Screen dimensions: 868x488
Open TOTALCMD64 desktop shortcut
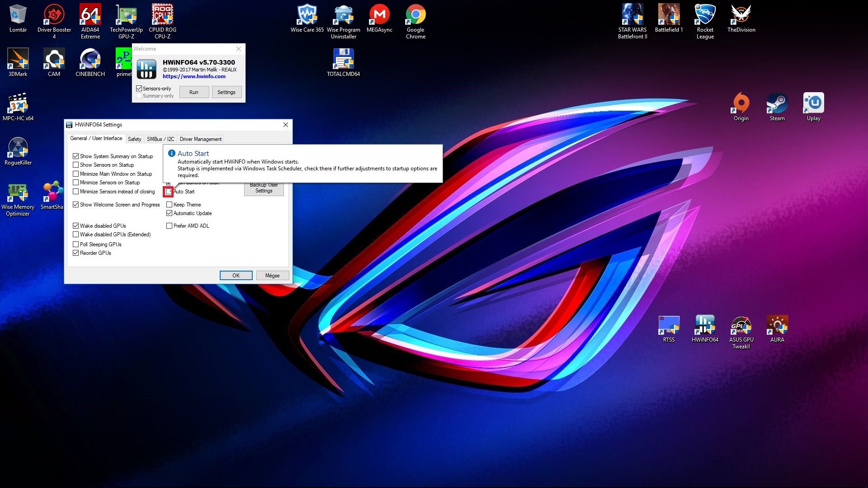pyautogui.click(x=344, y=62)
